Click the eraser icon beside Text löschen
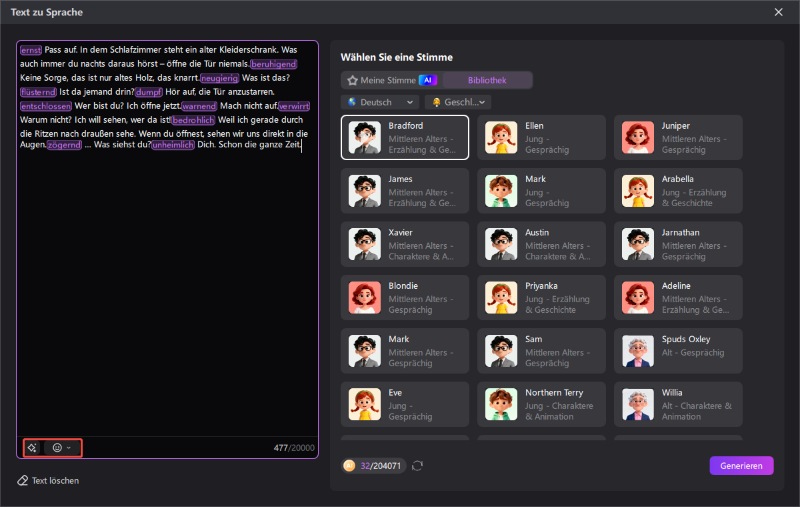This screenshot has width=800, height=507. coord(22,480)
